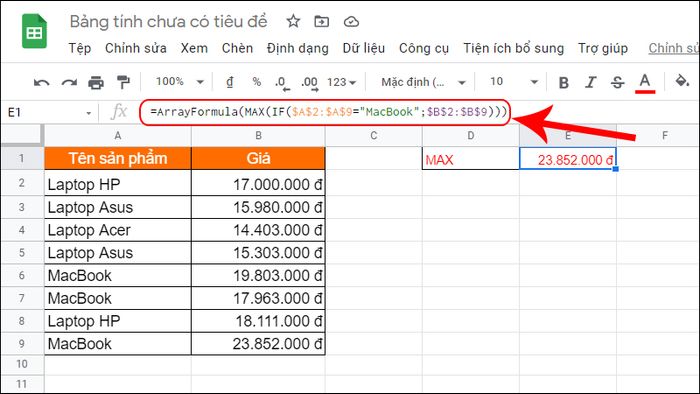This screenshot has height=394, width=700.
Task: Select the 15.980.000 đ price cell
Action: (x=258, y=207)
